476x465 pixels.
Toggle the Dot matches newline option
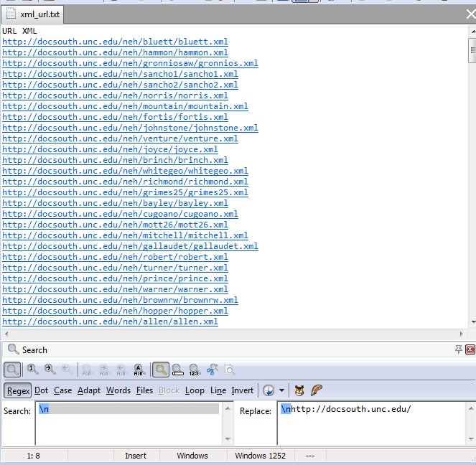pos(42,390)
